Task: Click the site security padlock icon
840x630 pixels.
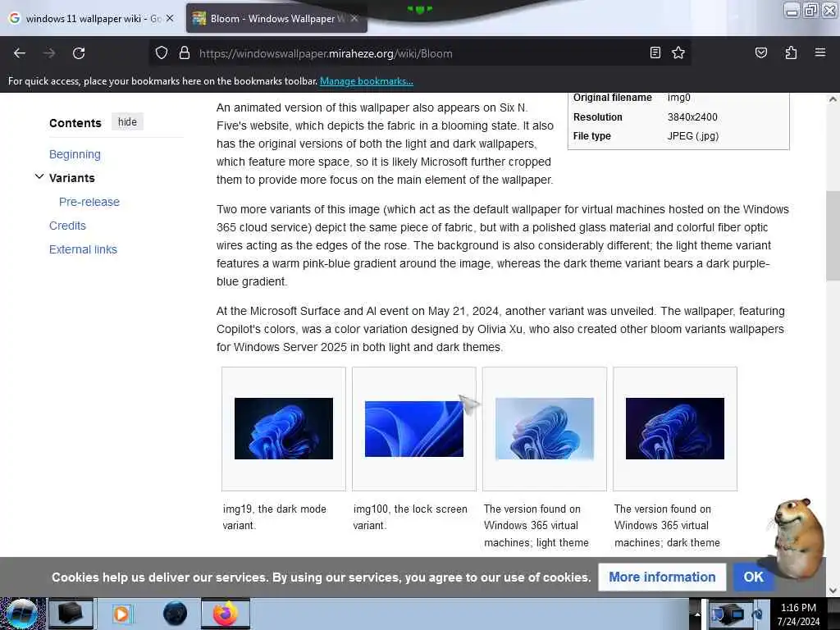Action: [185, 53]
